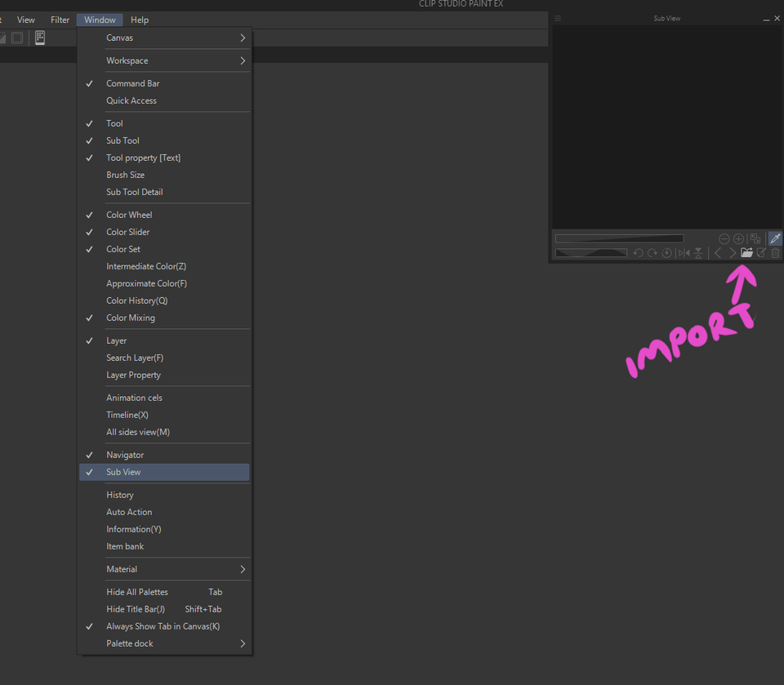The width and height of the screenshot is (784, 685).
Task: Click the Sub View zoom slider
Action: (x=619, y=238)
